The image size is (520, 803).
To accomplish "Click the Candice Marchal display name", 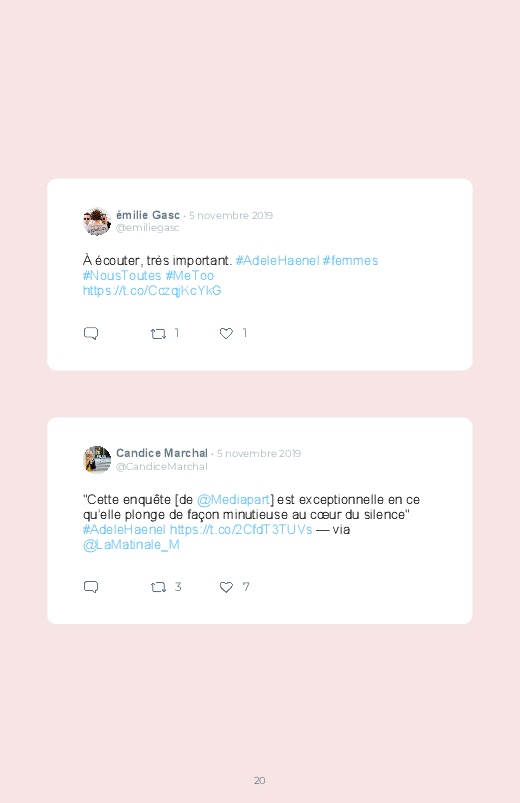I will coord(162,453).
